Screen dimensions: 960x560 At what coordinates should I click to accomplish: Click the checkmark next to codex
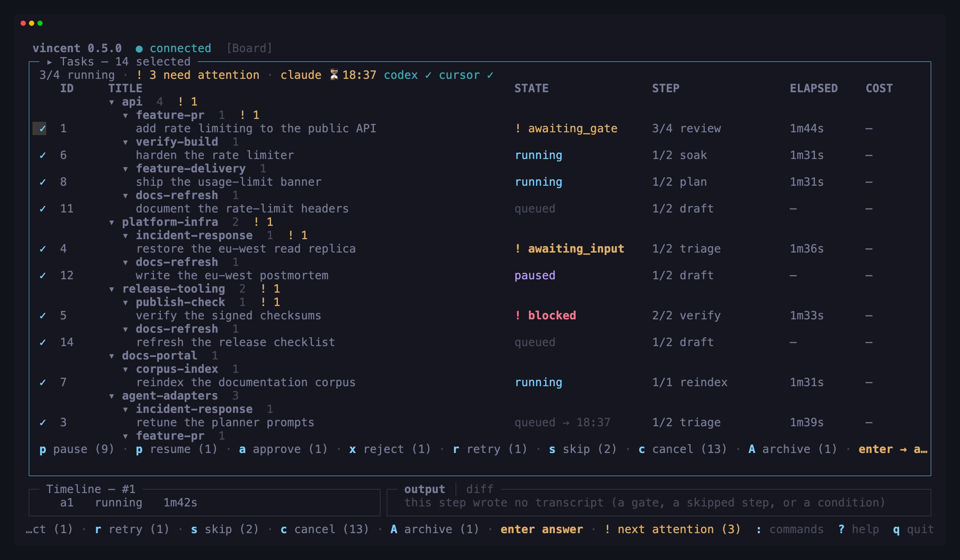[428, 75]
